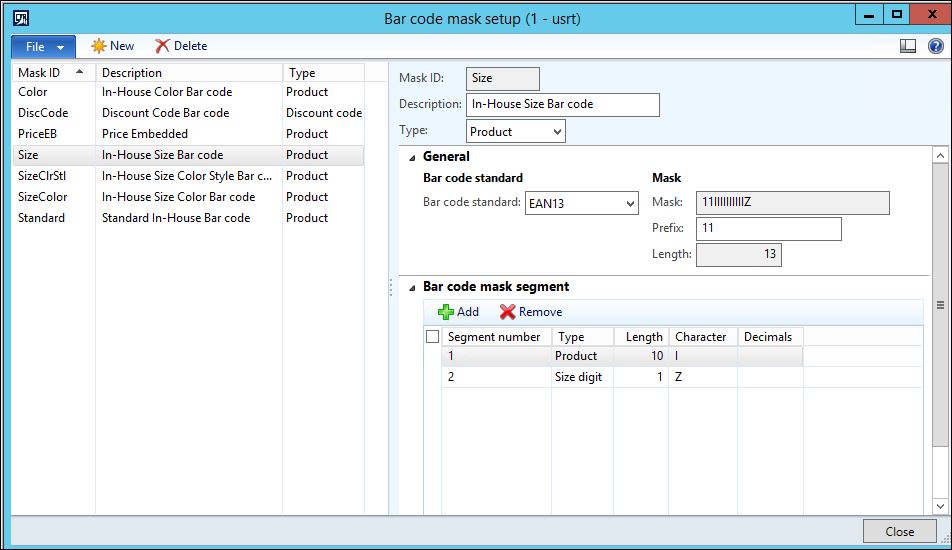Collapse the Bar code mask segment section
Viewport: 952px width, 550px height.
click(x=412, y=288)
